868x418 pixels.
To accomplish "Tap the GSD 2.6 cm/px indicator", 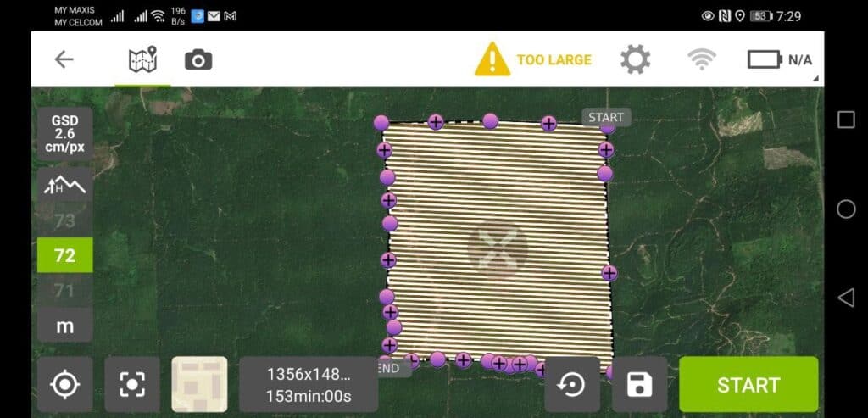I will pyautogui.click(x=64, y=134).
